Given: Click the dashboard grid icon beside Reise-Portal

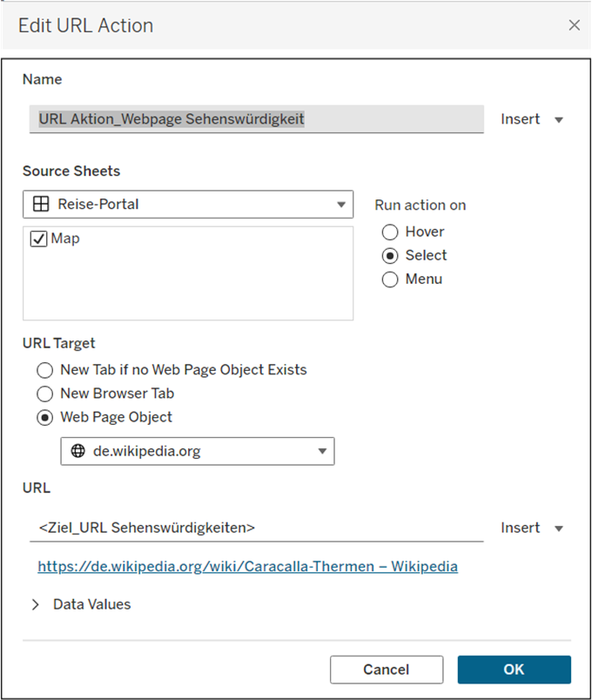Looking at the screenshot, I should click(x=40, y=205).
